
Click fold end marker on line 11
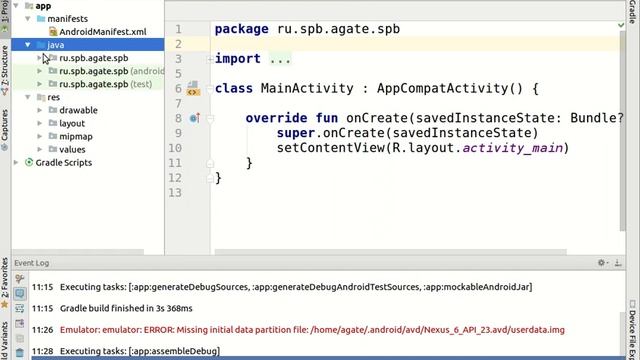[x=210, y=164]
